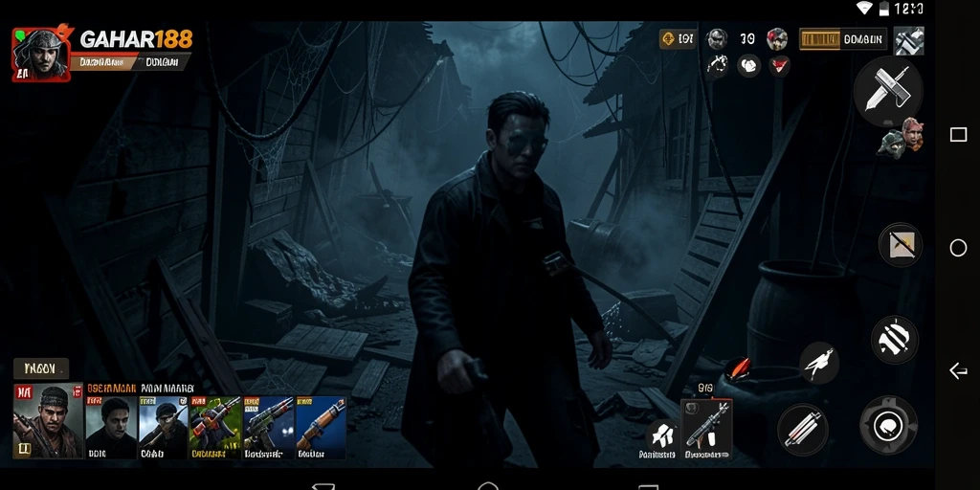Click the white tab label above the cards
The image size is (980, 490).
pyautogui.click(x=167, y=389)
